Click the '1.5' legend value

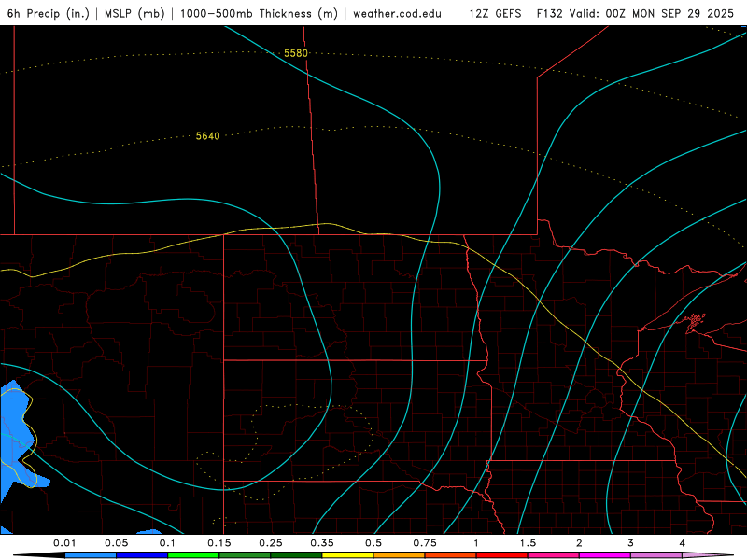[528, 543]
